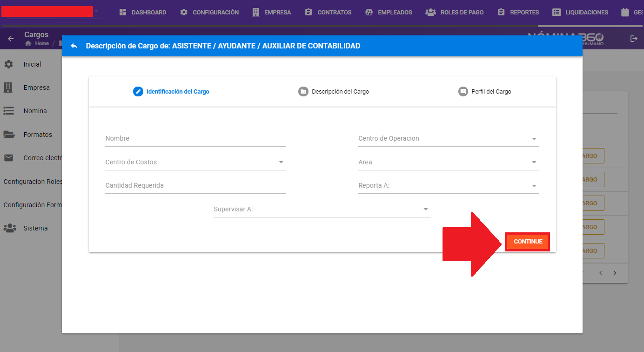The width and height of the screenshot is (644, 352).
Task: Click the CONTINUE button
Action: click(528, 242)
